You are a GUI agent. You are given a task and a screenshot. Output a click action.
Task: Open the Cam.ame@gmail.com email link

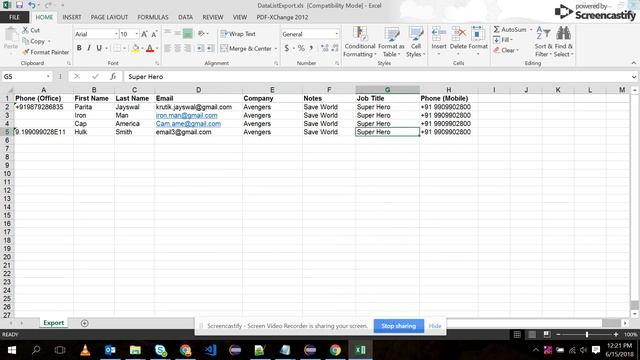[x=188, y=124]
